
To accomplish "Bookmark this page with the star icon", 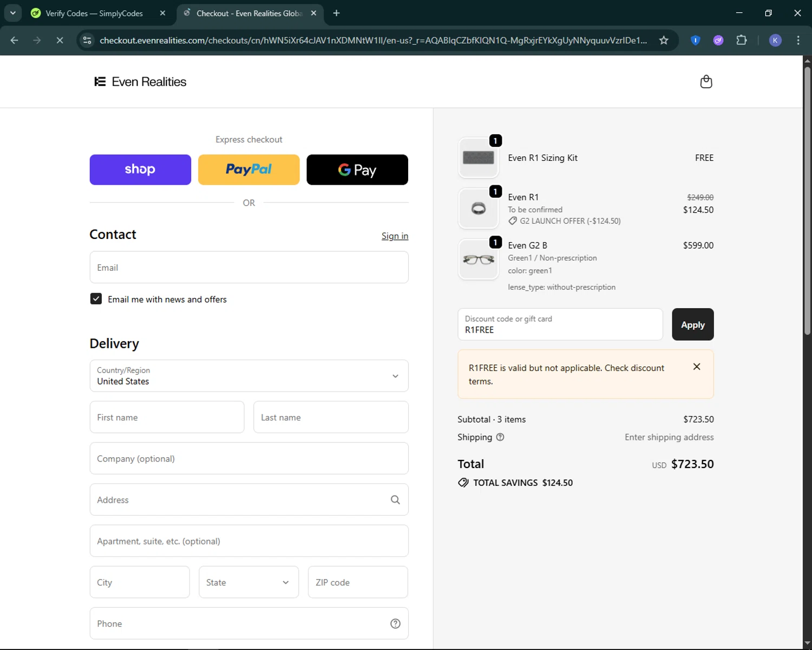I will [664, 40].
